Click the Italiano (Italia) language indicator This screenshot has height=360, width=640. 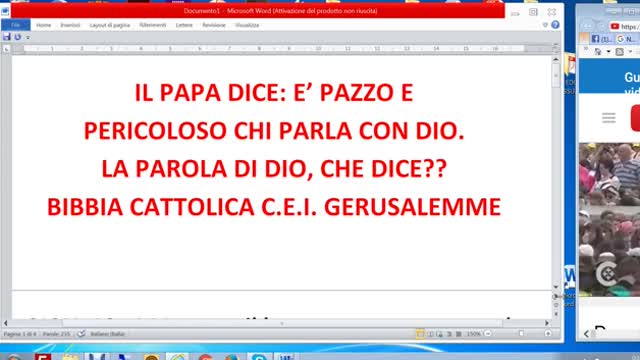pos(107,334)
